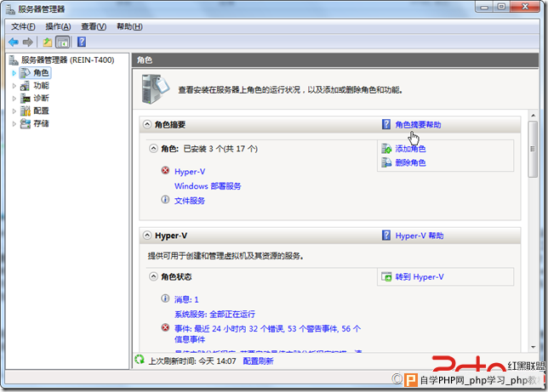Screen dimensions: 548x392
Task: Collapse the 角色: 已安装 3 个 subsection chevron
Action: 153,149
